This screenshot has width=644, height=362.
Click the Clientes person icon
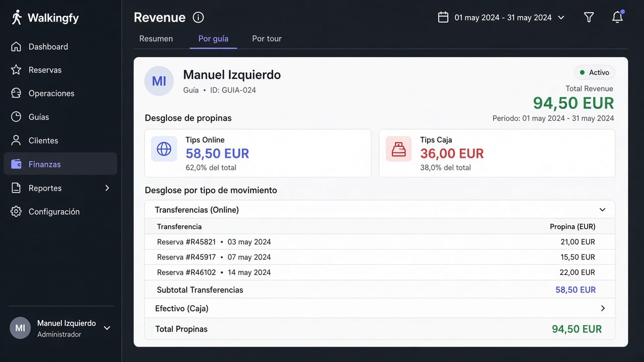pyautogui.click(x=16, y=140)
